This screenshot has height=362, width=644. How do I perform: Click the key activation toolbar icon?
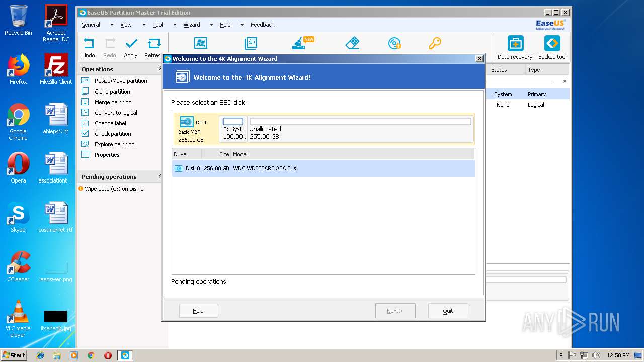[435, 43]
